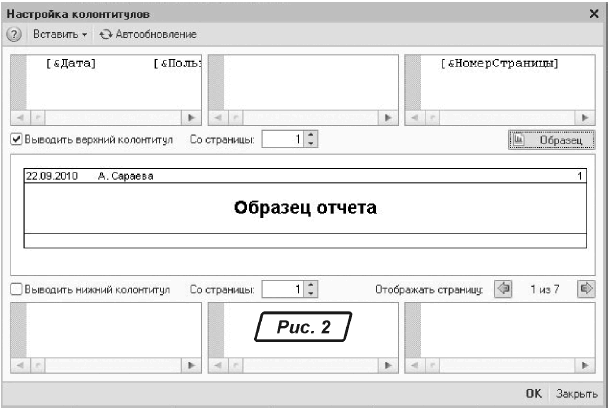Click the Автообновление toolbar item
609x409 pixels.
click(148, 34)
